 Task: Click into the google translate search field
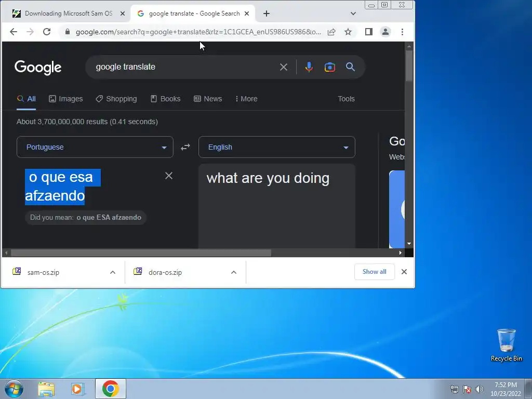[183, 67]
